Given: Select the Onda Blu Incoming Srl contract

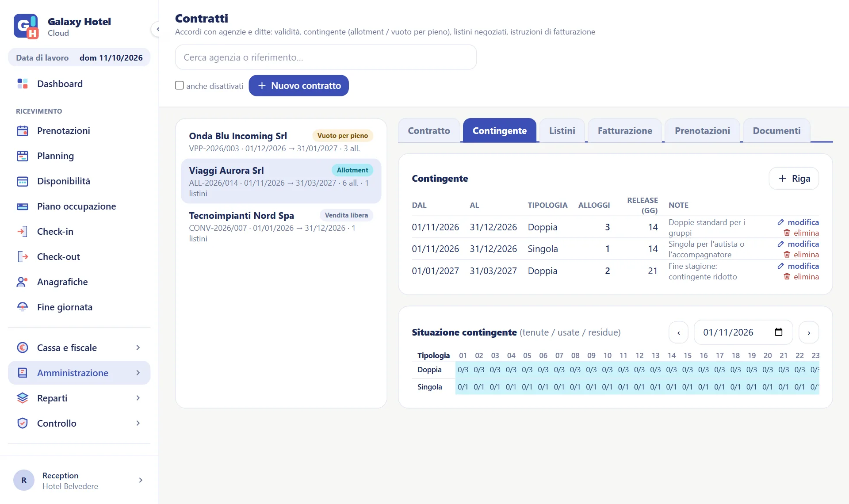Looking at the screenshot, I should 281,141.
